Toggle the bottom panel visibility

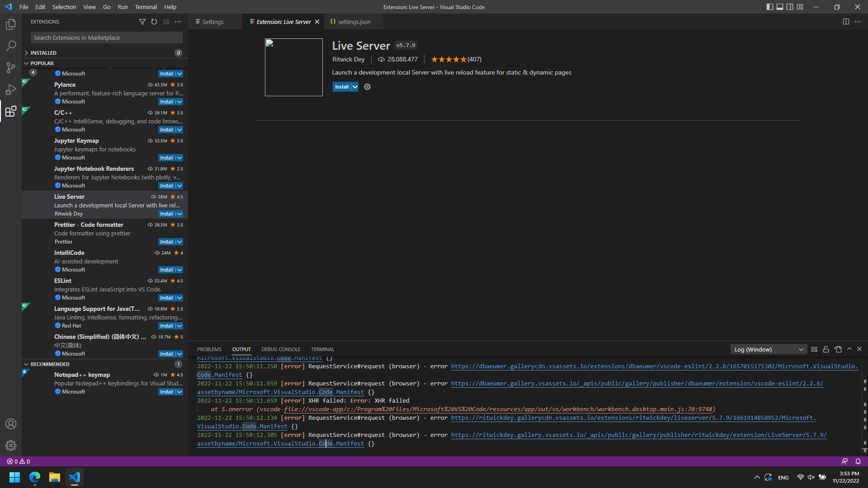(x=779, y=7)
